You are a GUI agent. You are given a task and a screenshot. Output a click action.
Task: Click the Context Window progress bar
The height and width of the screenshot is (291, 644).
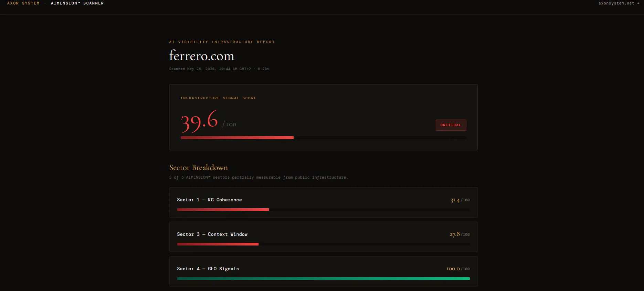click(x=323, y=244)
